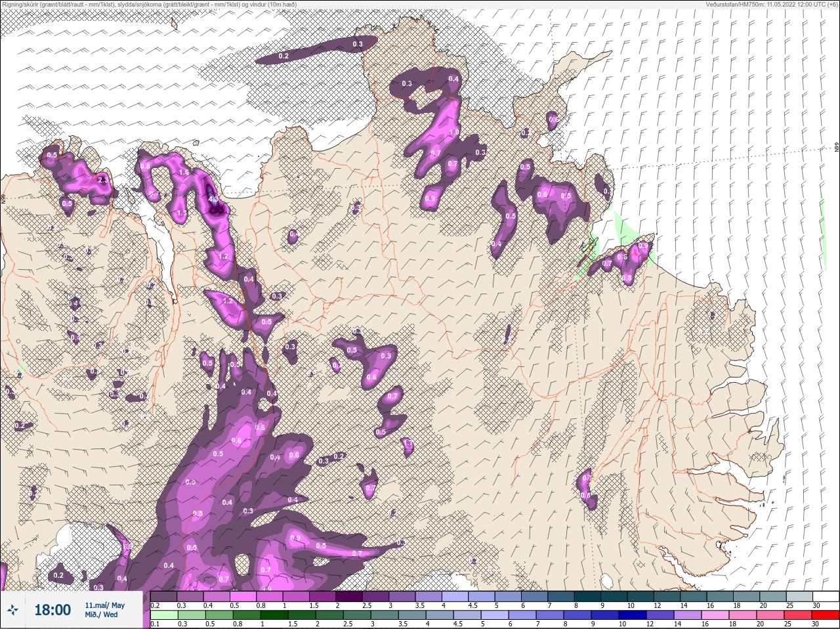The width and height of the screenshot is (840, 629).
Task: Click the 1.6 precipitation value on map
Action: (x=184, y=172)
